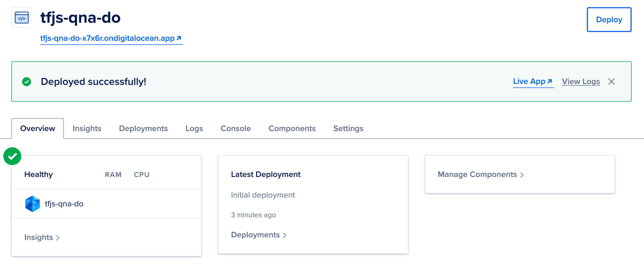Viewport: 644px width, 275px height.
Task: Click the RAM column label
Action: click(113, 175)
